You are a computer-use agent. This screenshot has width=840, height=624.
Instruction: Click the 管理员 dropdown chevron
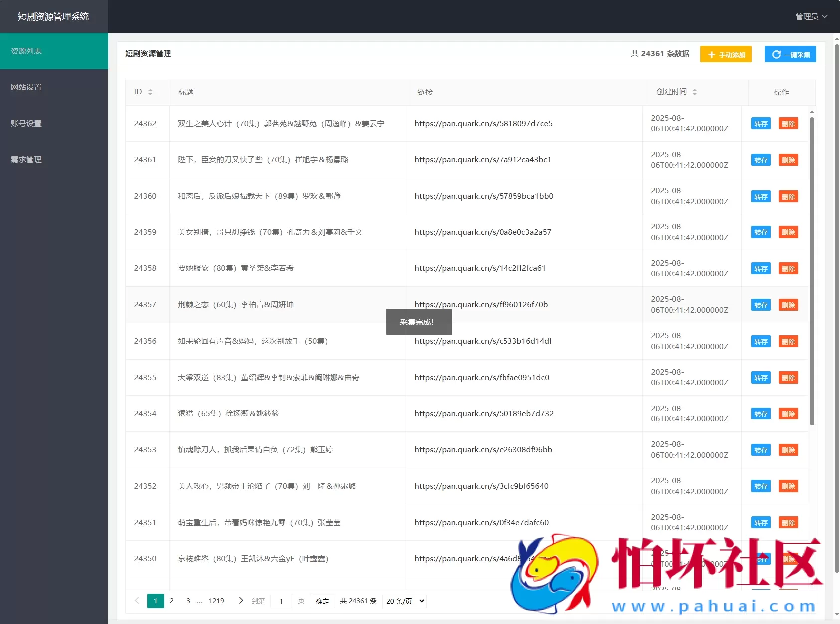(x=826, y=16)
